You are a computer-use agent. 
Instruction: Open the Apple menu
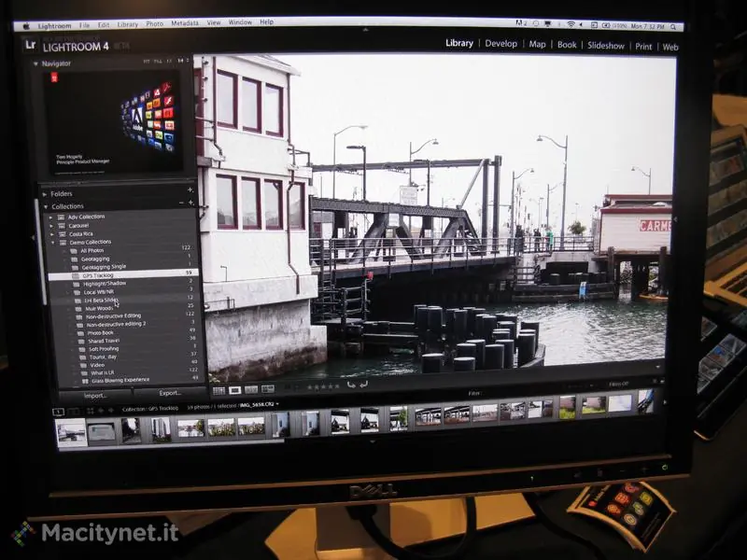[x=27, y=26]
